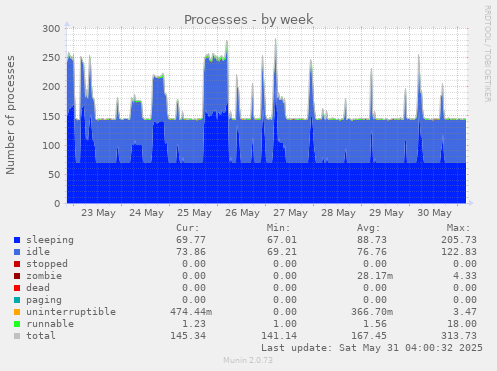This screenshot has width=497, height=371.
Task: Click the idle legend color swatch
Action: [x=17, y=252]
